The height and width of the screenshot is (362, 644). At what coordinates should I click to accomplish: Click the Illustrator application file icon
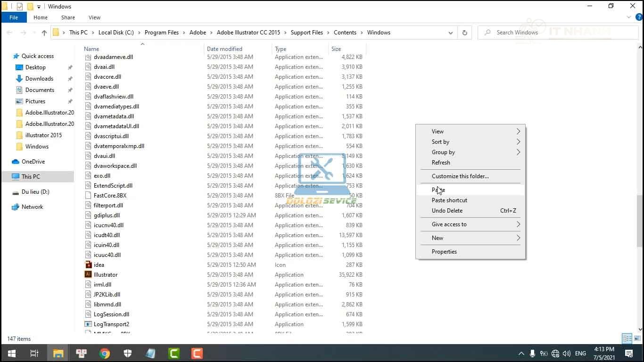pos(88,275)
